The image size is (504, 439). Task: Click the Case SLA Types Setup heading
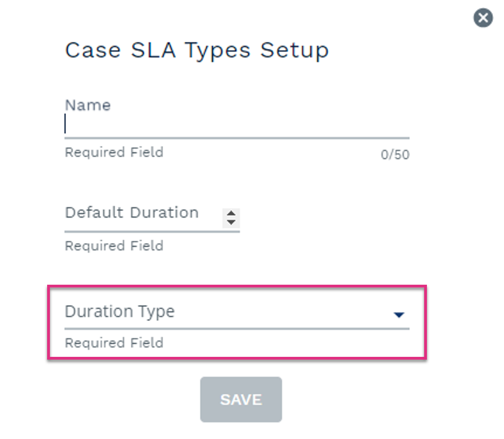[197, 51]
